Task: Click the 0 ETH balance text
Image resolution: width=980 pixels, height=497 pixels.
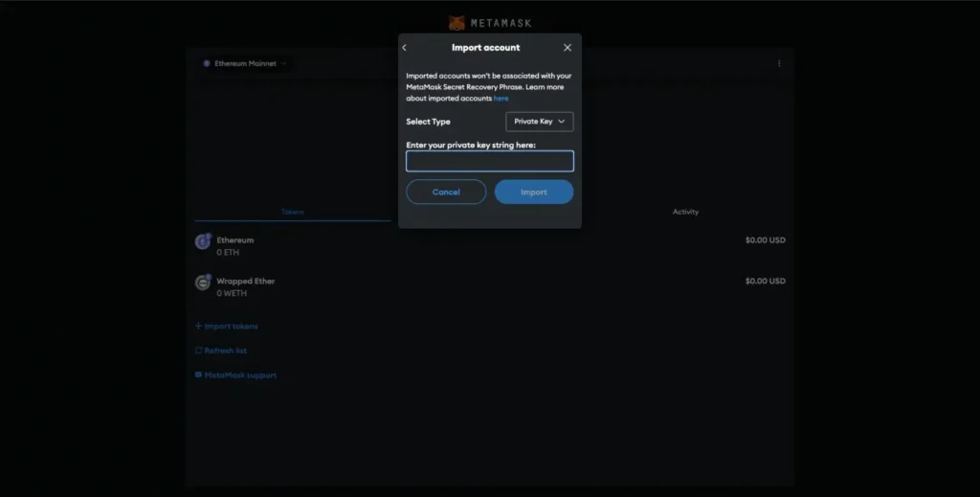Action: click(x=228, y=253)
